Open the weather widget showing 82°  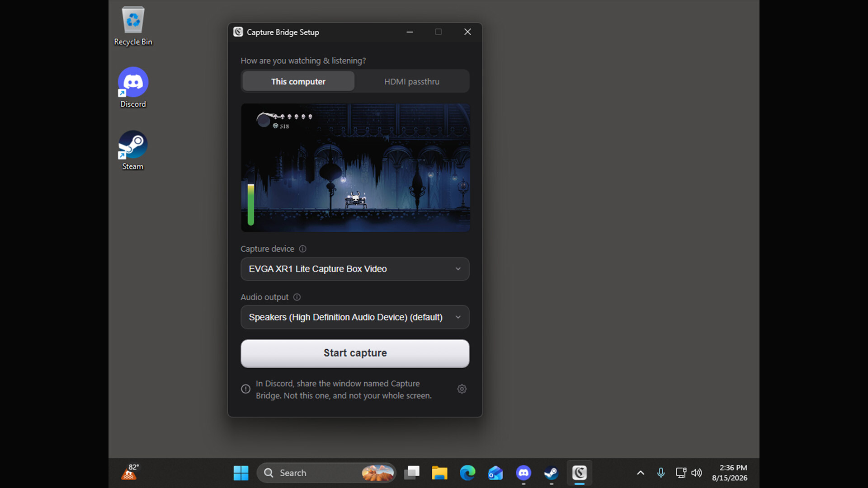(130, 472)
